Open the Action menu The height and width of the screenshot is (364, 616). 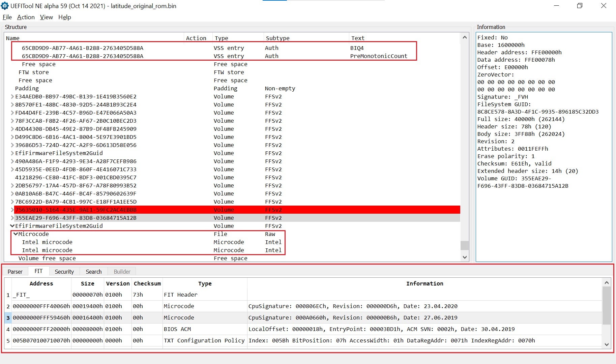pos(26,17)
